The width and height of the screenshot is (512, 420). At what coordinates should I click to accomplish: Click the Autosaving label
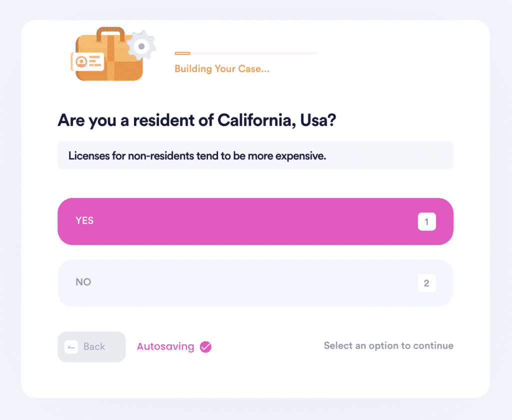pos(165,346)
